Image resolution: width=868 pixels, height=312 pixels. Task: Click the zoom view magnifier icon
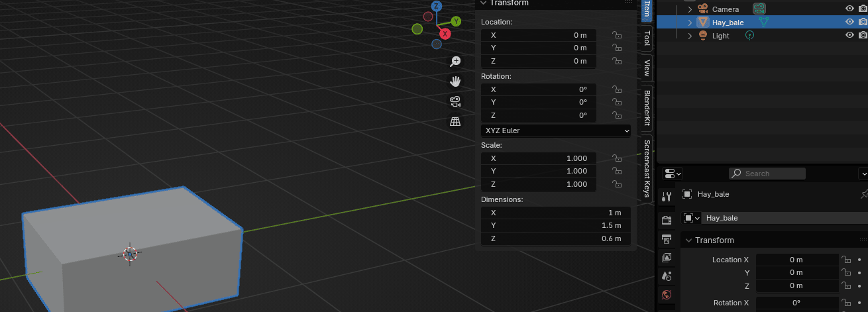click(x=455, y=62)
